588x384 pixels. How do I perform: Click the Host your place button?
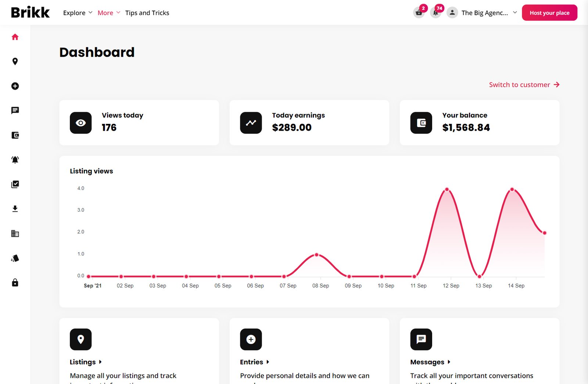coord(549,13)
